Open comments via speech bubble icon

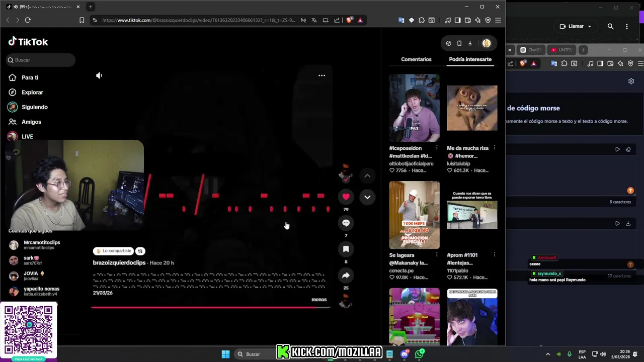(346, 223)
